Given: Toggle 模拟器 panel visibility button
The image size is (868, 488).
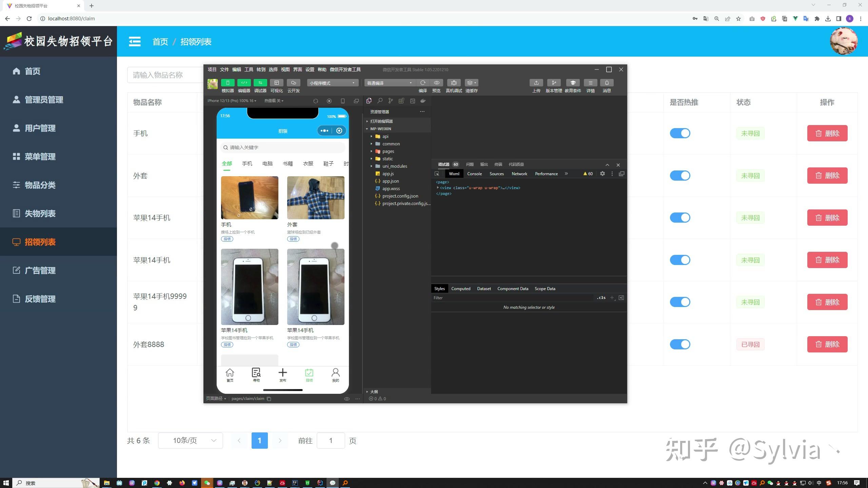Looking at the screenshot, I should tap(228, 83).
